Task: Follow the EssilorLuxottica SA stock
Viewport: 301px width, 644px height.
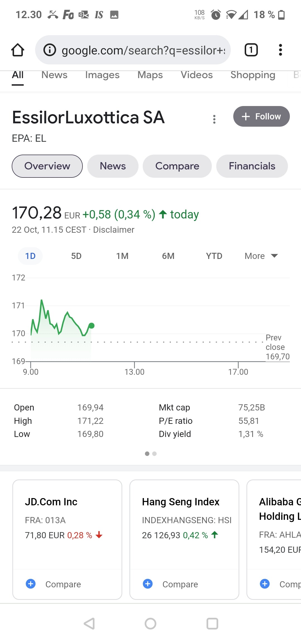Action: point(261,116)
